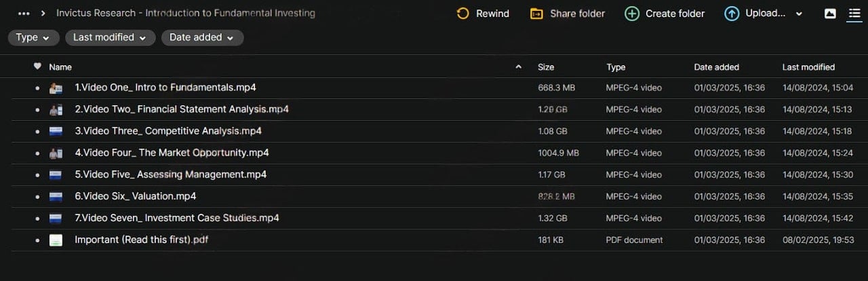Toggle favorite dot for Video One file
This screenshot has height=281, width=868.
[37, 88]
